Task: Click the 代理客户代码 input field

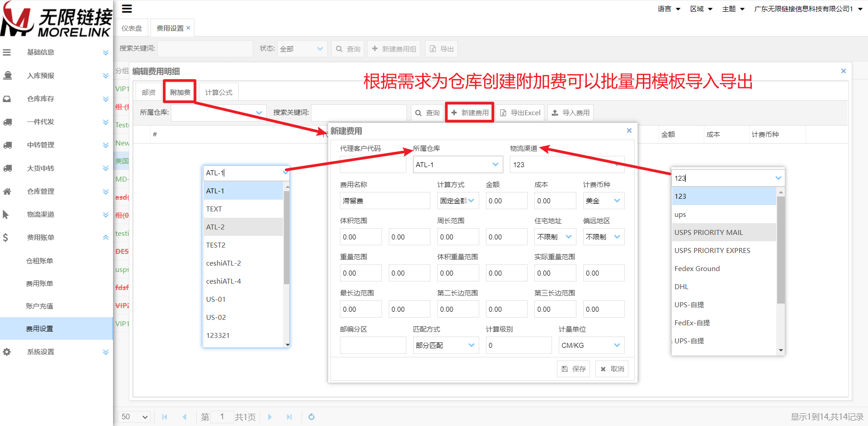Action: click(373, 165)
